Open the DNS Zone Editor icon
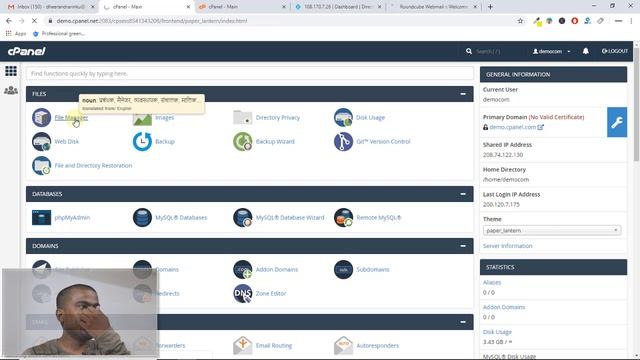 click(242, 293)
